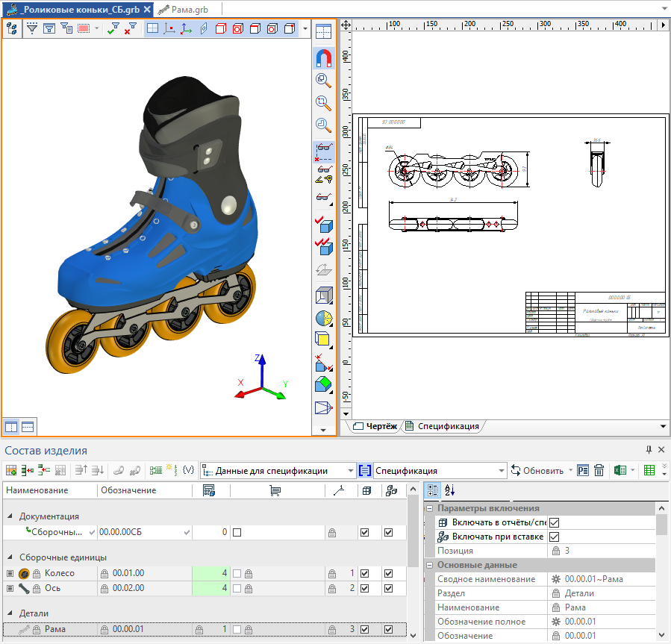Click the magnet snapping icon

(323, 57)
